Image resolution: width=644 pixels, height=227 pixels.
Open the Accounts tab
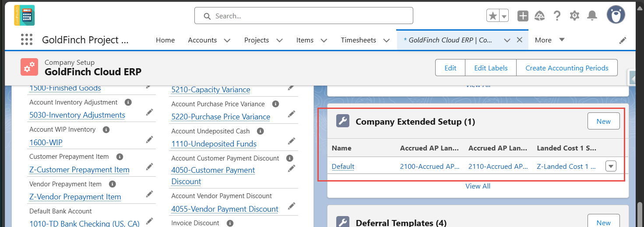202,40
